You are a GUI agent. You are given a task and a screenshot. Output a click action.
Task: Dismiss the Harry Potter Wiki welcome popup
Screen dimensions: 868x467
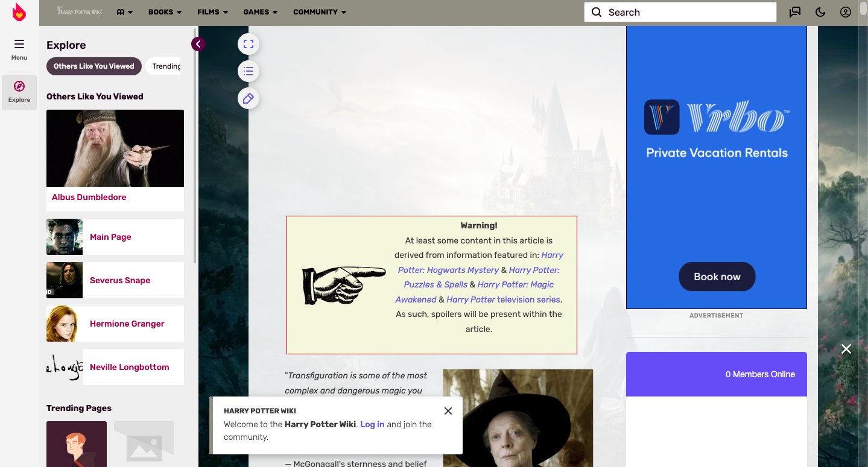tap(448, 411)
